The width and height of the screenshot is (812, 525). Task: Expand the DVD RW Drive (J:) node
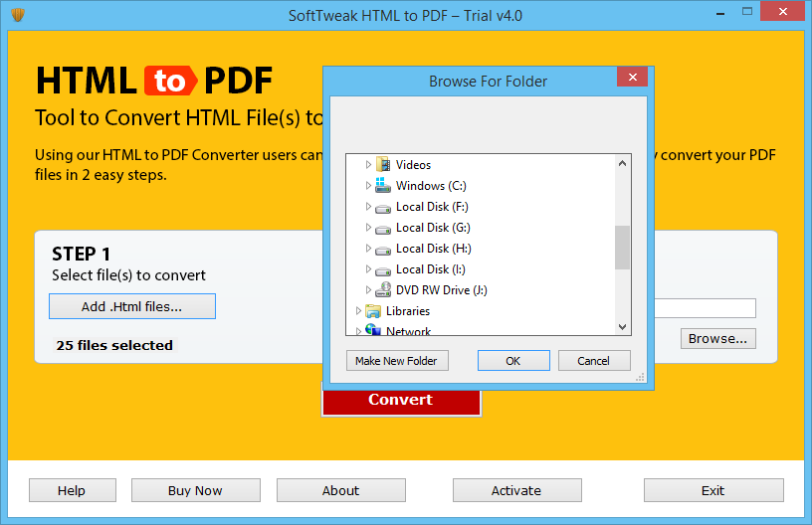(x=368, y=289)
